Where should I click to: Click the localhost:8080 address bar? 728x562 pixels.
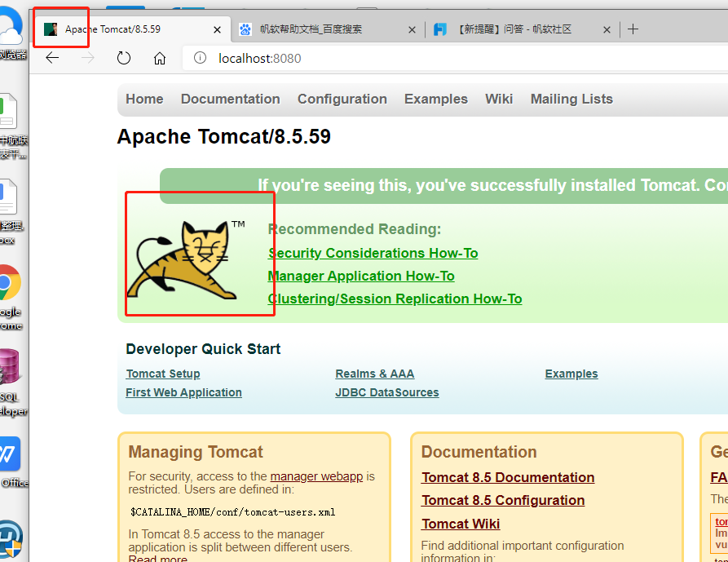[x=455, y=58]
